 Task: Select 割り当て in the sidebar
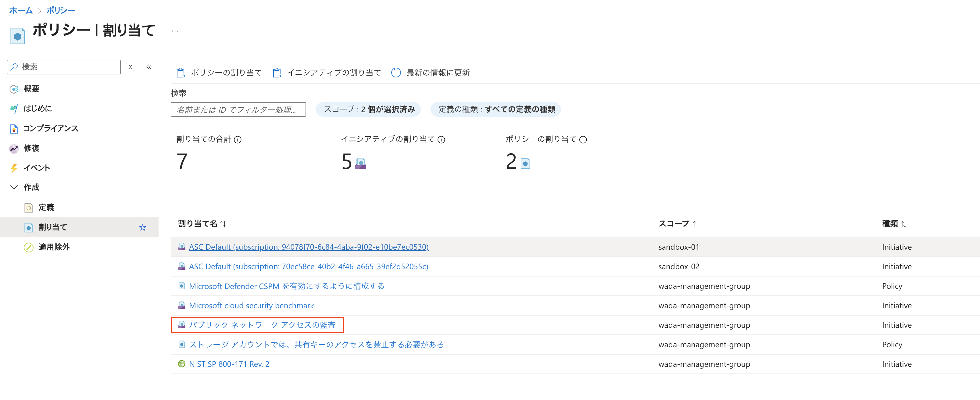tap(79, 227)
